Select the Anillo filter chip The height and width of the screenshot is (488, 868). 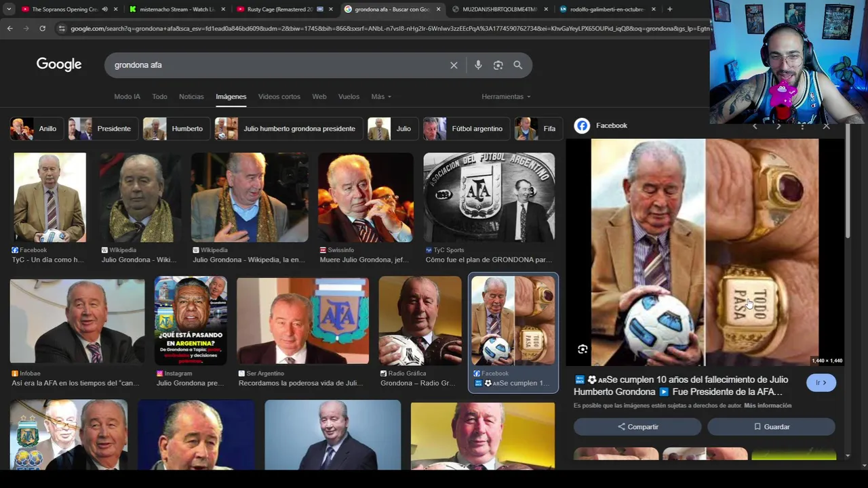[x=36, y=129]
